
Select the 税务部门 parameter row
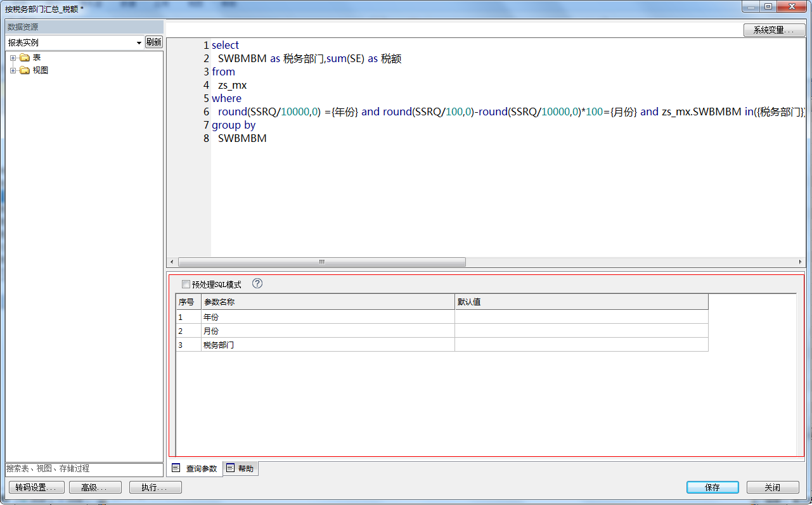tap(326, 345)
